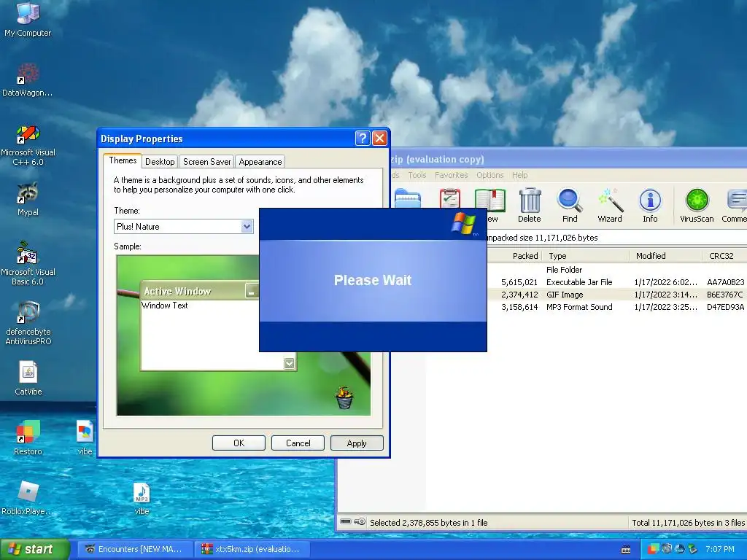Select the CatVibe desktop file

tap(28, 378)
